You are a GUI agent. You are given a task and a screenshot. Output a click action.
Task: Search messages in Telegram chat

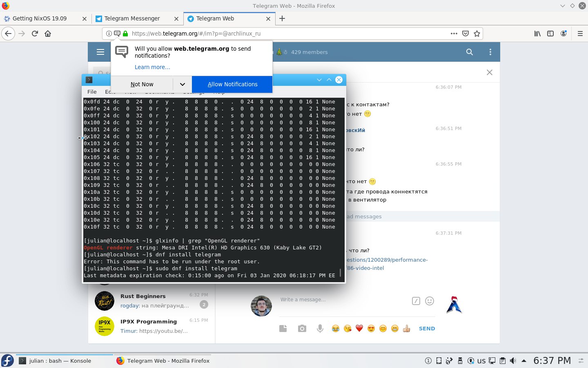(x=470, y=52)
